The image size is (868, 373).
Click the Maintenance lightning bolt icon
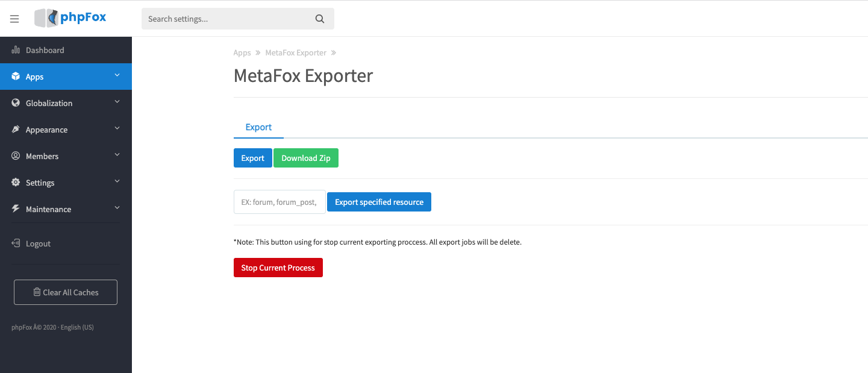coord(16,209)
